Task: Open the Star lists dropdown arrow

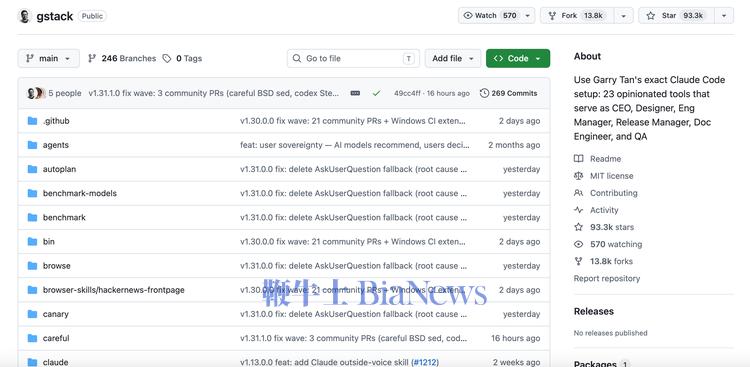Action: coord(724,16)
